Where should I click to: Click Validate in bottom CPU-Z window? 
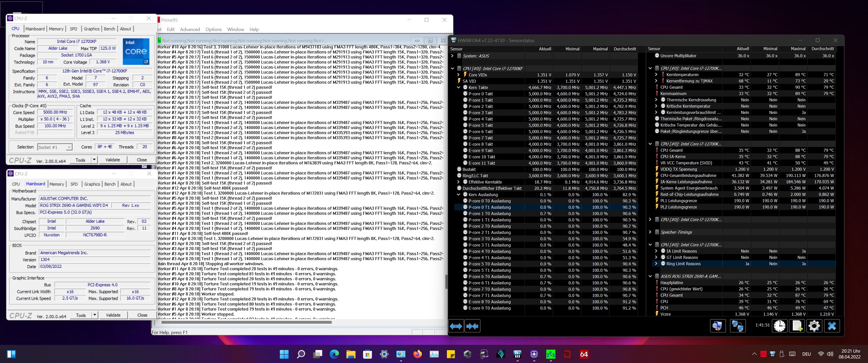[x=113, y=315]
